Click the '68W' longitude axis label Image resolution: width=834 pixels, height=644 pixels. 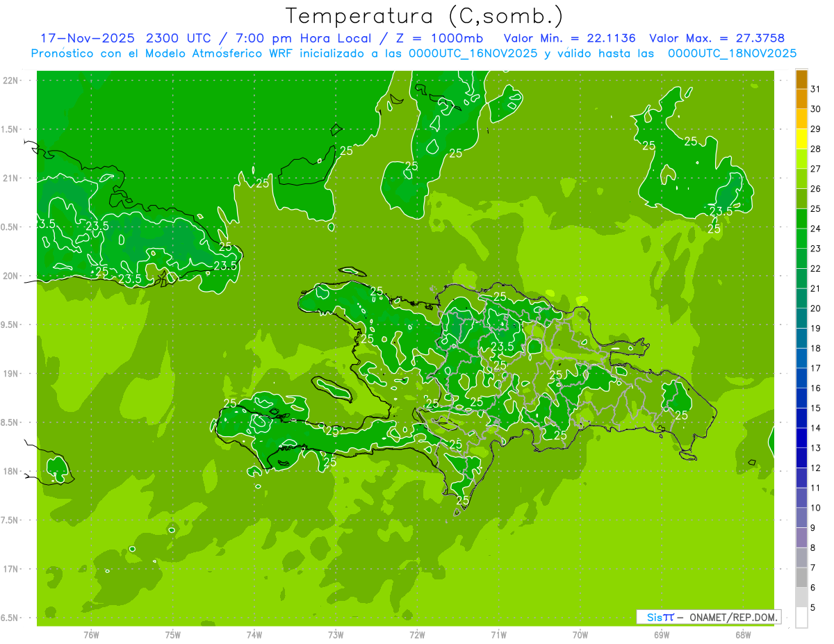[743, 634]
